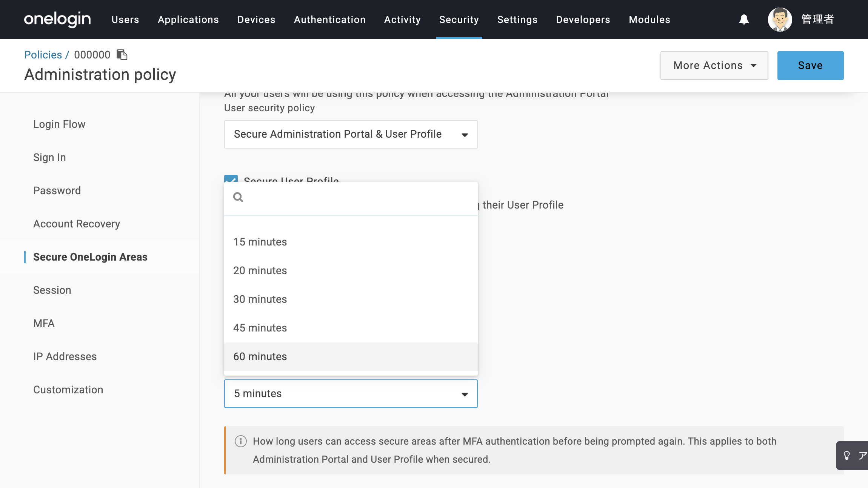Click the 管理者 user name
Screen dimensions: 868x488
tap(818, 19)
